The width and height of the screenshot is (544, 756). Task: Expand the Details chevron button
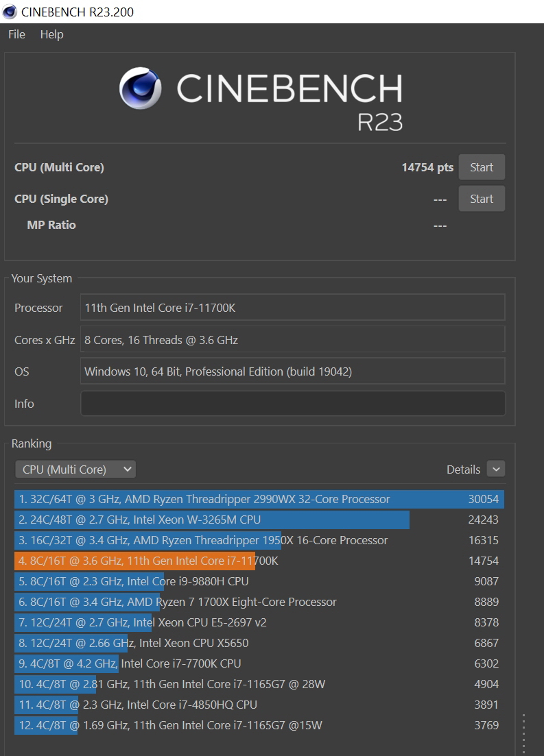[x=495, y=470]
